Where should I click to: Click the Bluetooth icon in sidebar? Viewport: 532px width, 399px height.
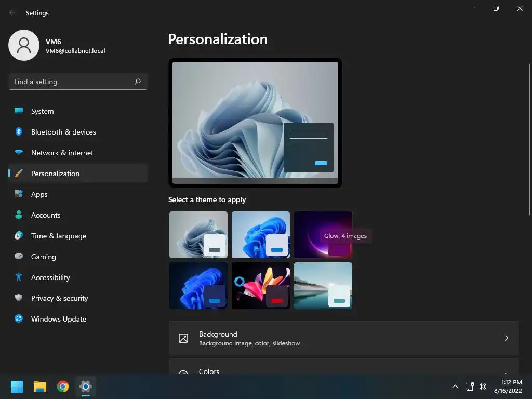[x=19, y=131]
